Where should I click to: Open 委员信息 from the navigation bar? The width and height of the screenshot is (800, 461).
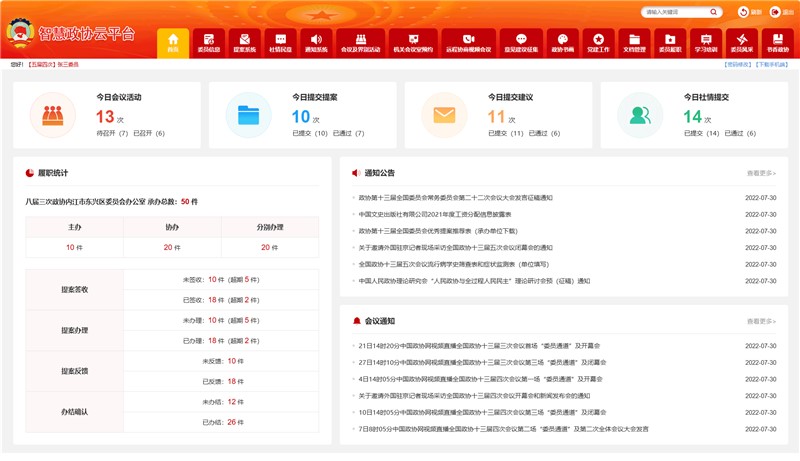pyautogui.click(x=209, y=43)
